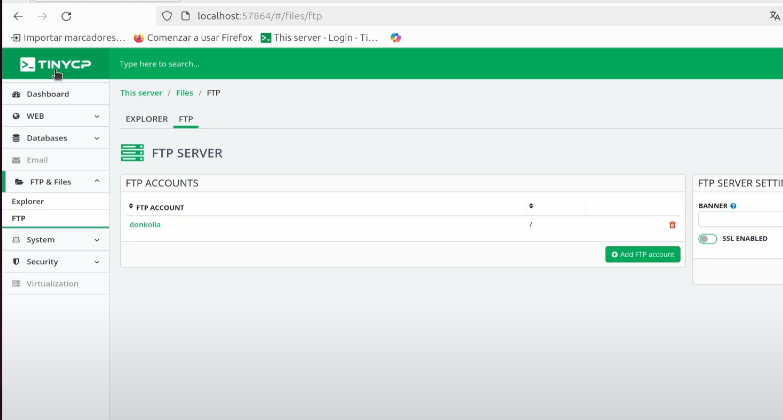Sort by the FTP ACCOUNT column header
This screenshot has height=420, width=783.
pyautogui.click(x=160, y=207)
